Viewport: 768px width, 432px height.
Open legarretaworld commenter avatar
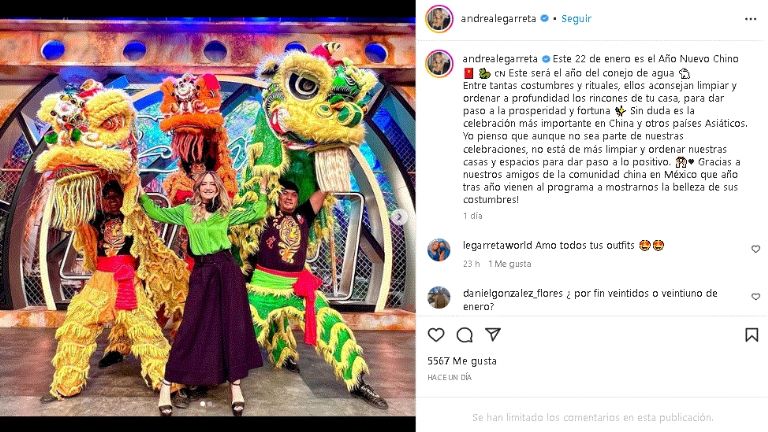pos(438,250)
